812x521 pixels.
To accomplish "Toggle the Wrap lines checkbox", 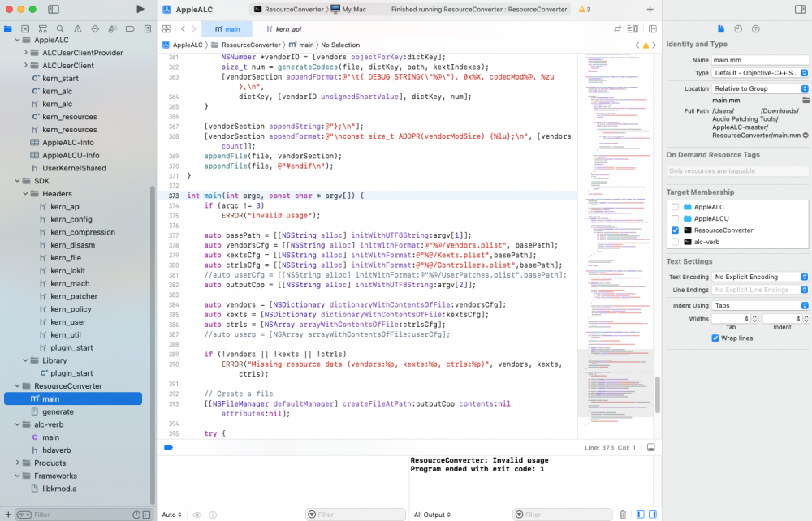I will 715,338.
